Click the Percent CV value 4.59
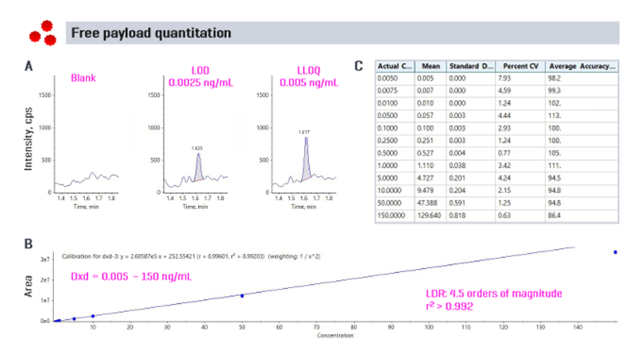644x339 pixels. coord(505,91)
